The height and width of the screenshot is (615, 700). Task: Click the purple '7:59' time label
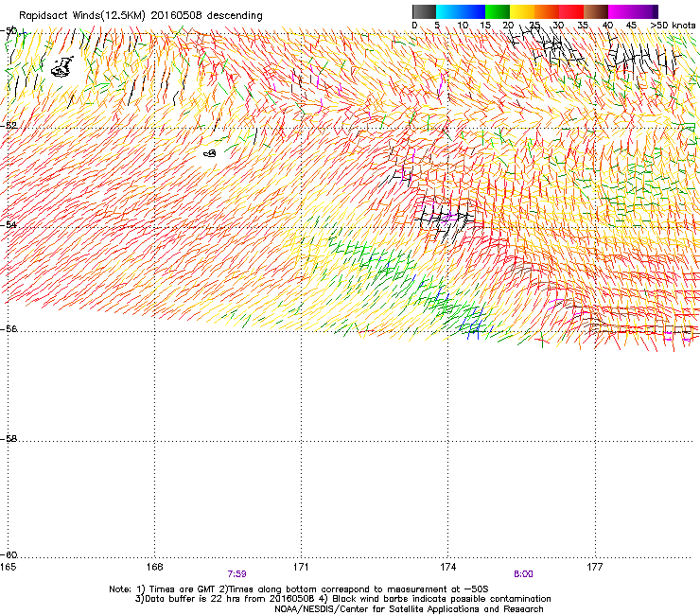tap(236, 574)
